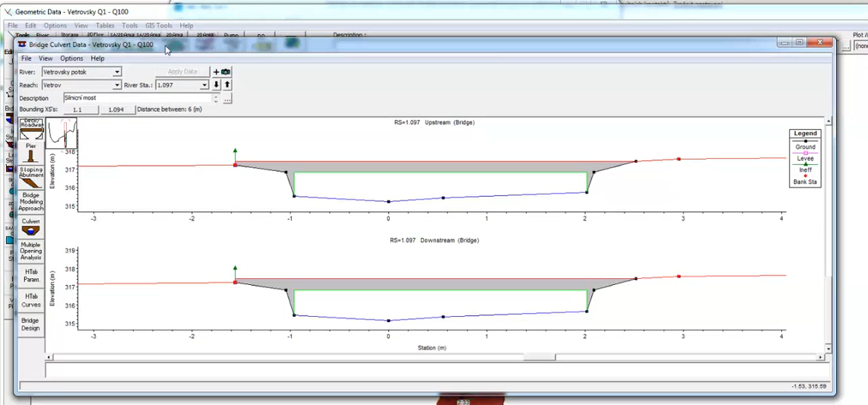This screenshot has width=868, height=405.
Task: Click the upstream bounding XS 1.1 button
Action: pyautogui.click(x=78, y=109)
